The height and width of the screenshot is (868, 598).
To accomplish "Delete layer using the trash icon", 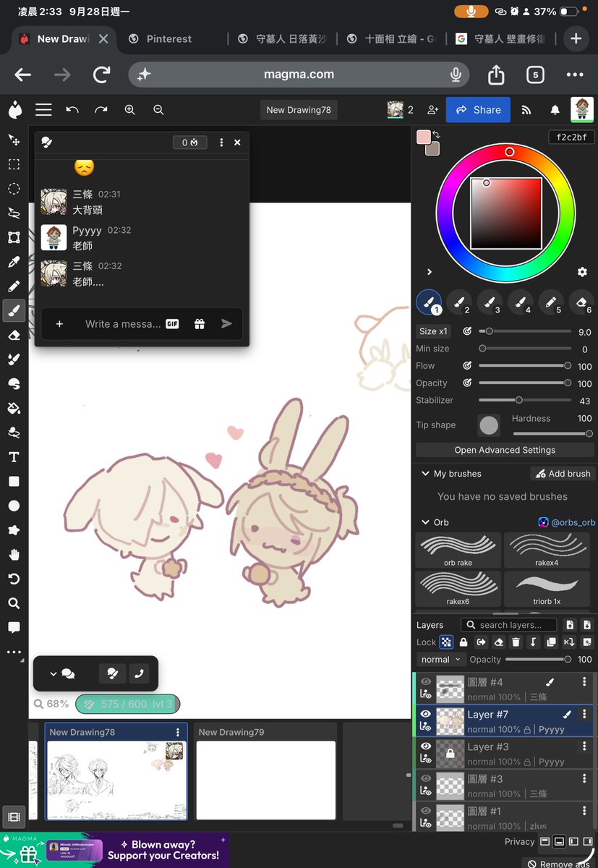I will tap(516, 642).
